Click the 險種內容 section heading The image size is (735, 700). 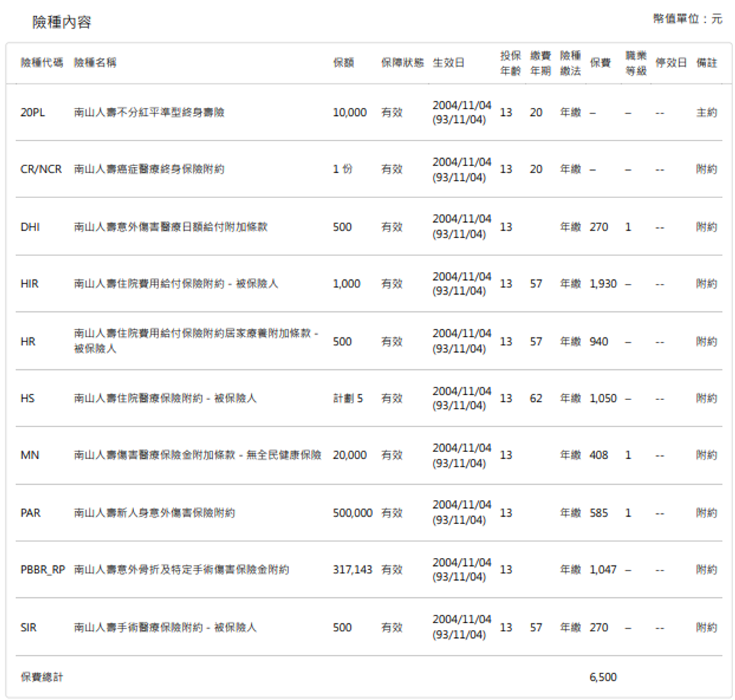[61, 22]
